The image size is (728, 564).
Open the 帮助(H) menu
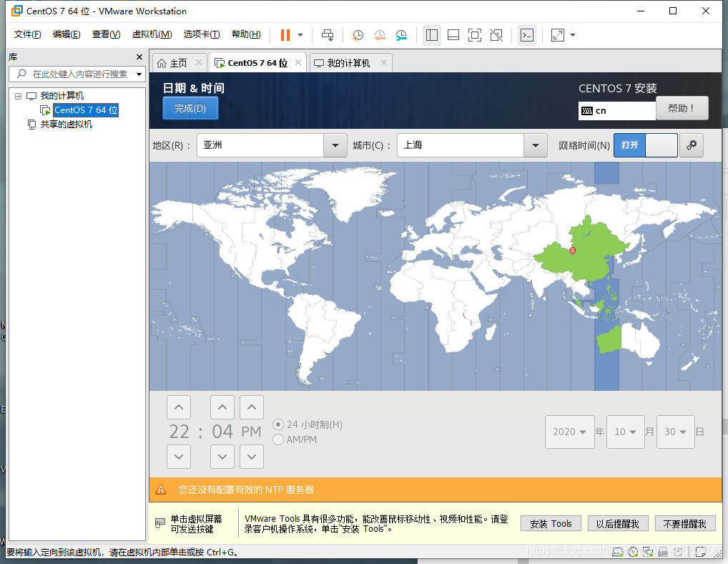tap(246, 34)
